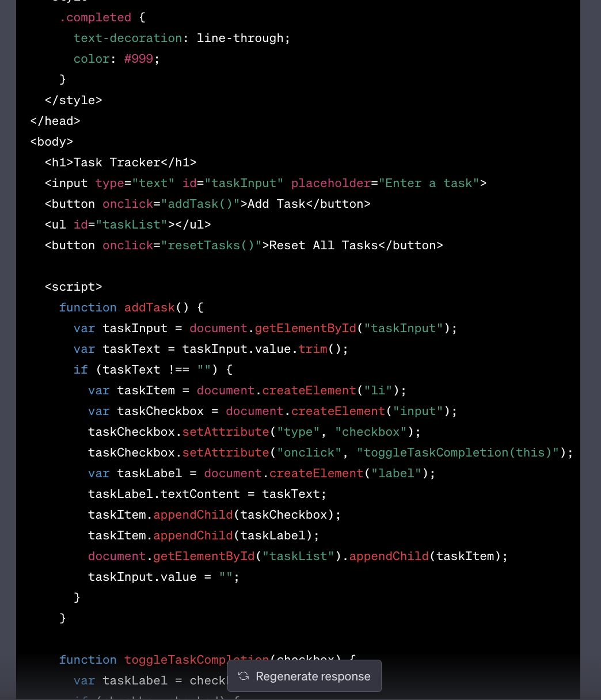601x700 pixels.
Task: Click the circular arrows regenerate icon
Action: (x=244, y=676)
